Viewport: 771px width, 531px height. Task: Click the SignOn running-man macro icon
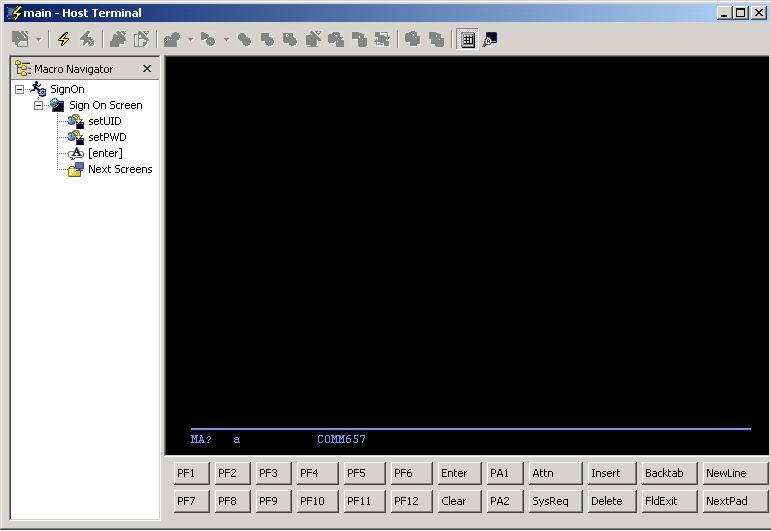tap(39, 89)
